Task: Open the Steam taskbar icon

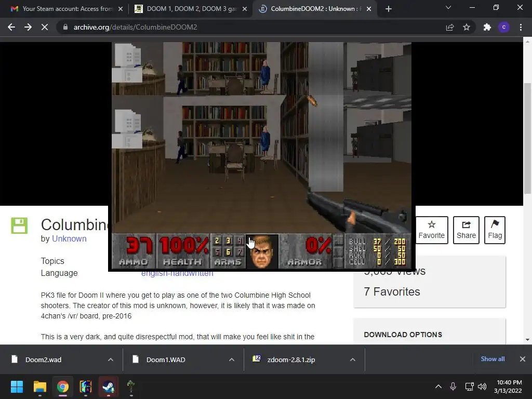Action: 109,387
